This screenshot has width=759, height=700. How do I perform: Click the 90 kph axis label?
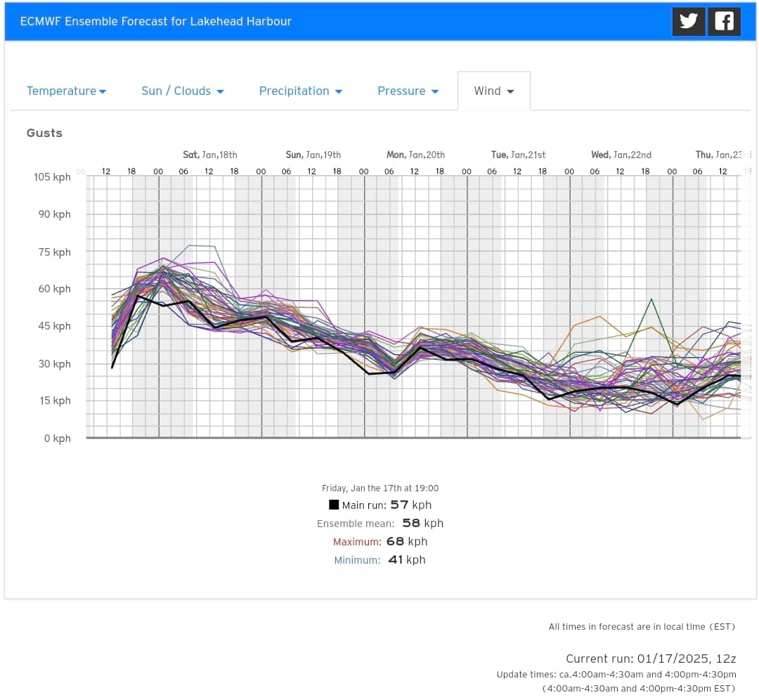(55, 214)
